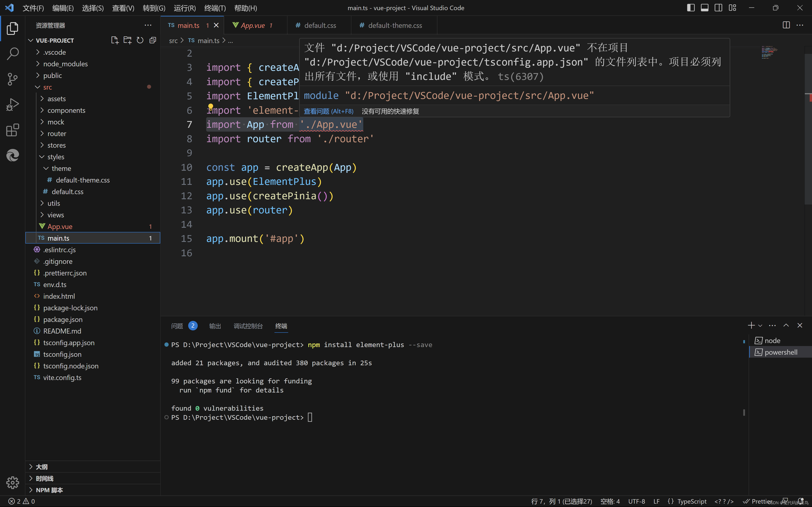
Task: Open the Source Control view
Action: tap(12, 79)
